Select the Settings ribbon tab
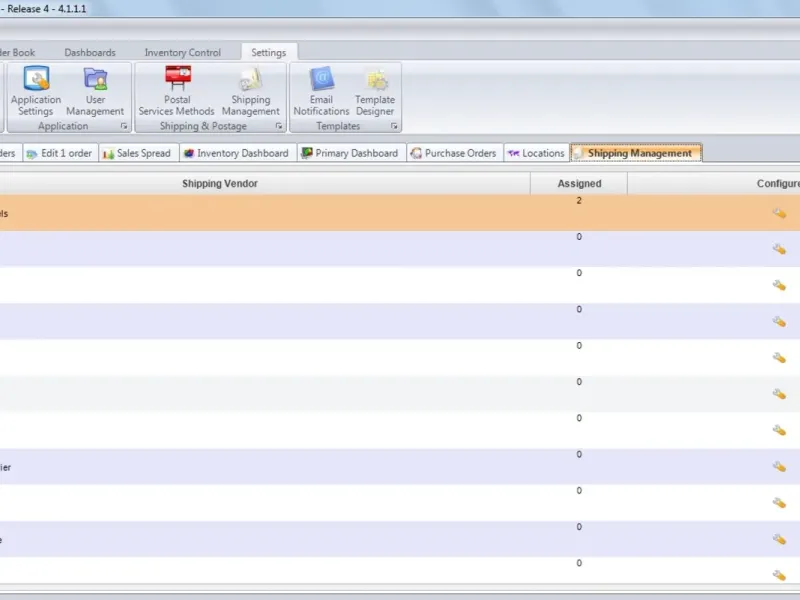This screenshot has height=600, width=800. pos(268,53)
